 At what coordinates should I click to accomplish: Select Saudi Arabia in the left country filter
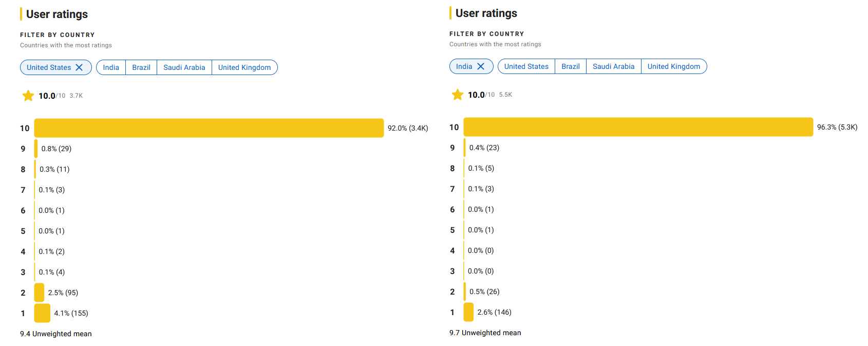coord(184,67)
